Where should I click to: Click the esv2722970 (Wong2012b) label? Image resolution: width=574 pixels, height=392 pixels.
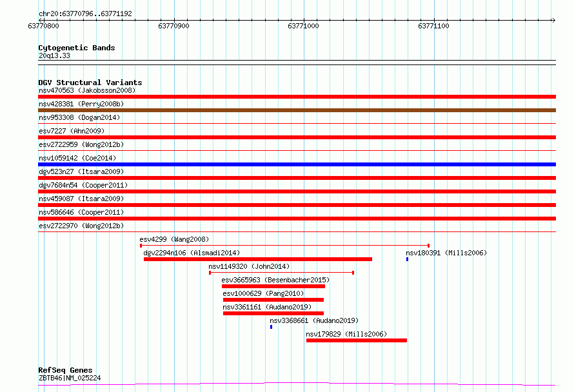pyautogui.click(x=81, y=226)
